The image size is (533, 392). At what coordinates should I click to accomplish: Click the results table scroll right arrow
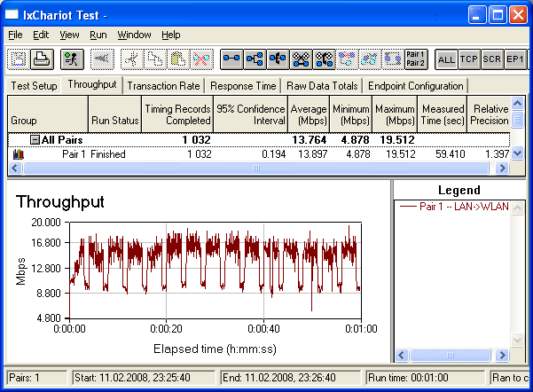(x=503, y=168)
